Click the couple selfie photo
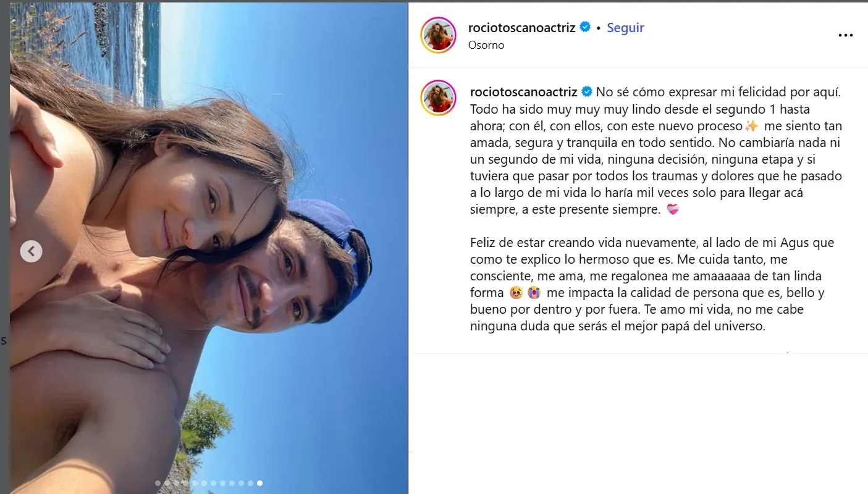 [209, 248]
